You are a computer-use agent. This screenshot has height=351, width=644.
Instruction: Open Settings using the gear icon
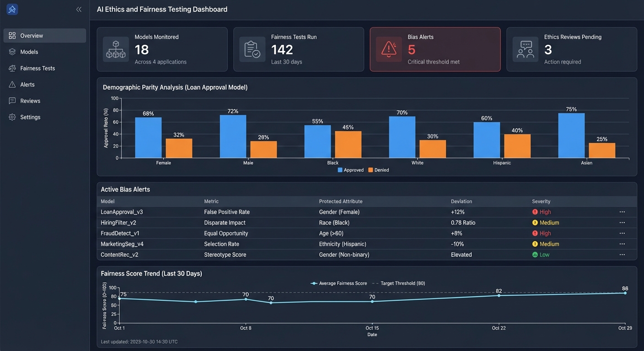click(x=12, y=117)
